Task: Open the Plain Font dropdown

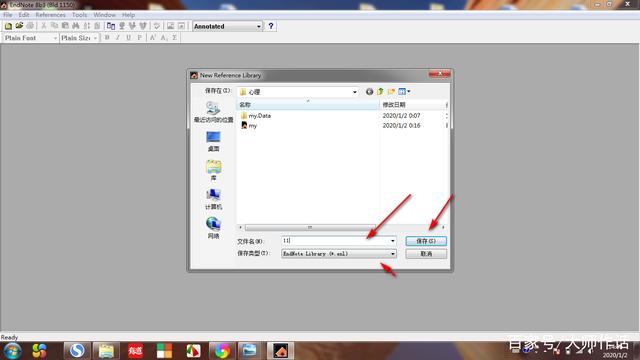Action: 30,38
